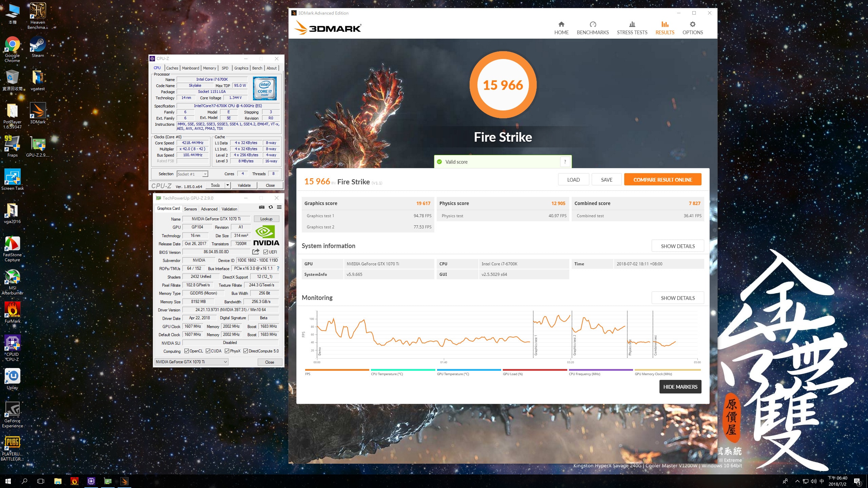Open File Explorer from taskbar
The width and height of the screenshot is (868, 488).
(x=58, y=481)
